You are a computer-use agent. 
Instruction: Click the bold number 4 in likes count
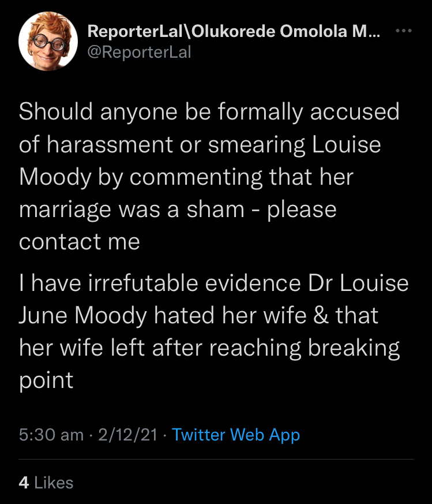click(x=24, y=482)
